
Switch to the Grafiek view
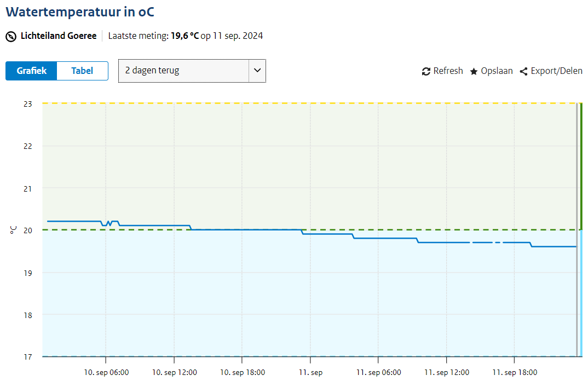[31, 71]
